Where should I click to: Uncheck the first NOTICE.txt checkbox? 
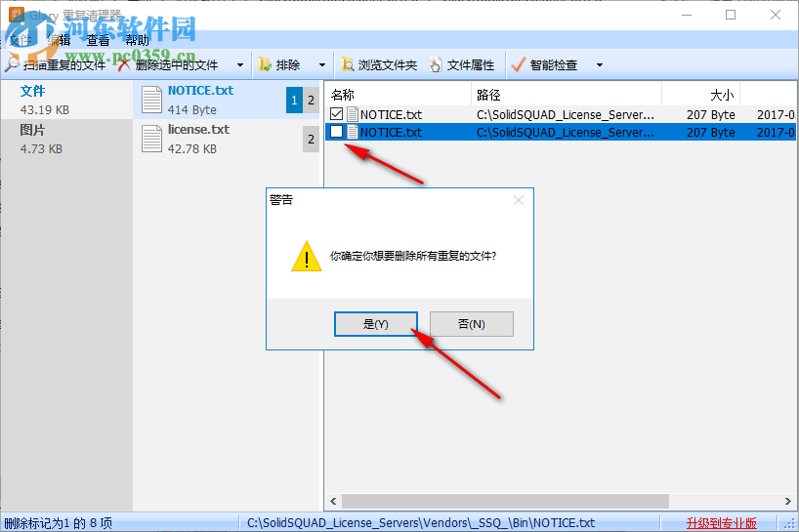[x=336, y=114]
